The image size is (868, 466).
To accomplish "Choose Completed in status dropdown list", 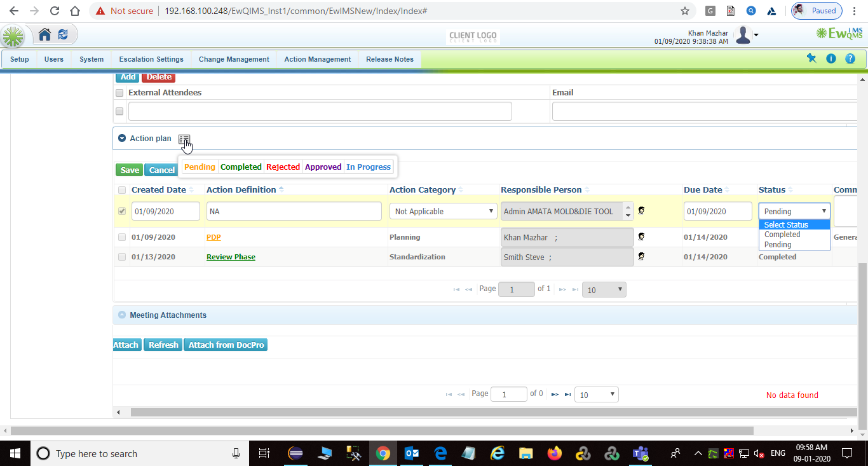I will 794,235.
